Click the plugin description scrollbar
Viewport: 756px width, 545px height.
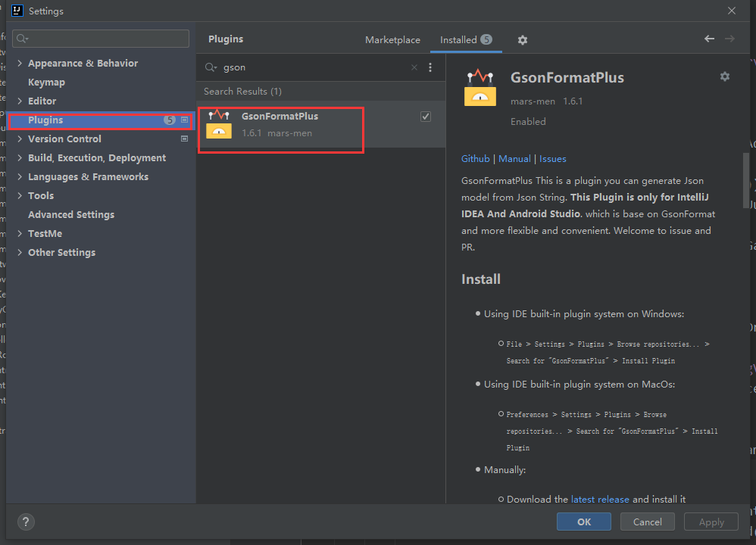tap(746, 180)
